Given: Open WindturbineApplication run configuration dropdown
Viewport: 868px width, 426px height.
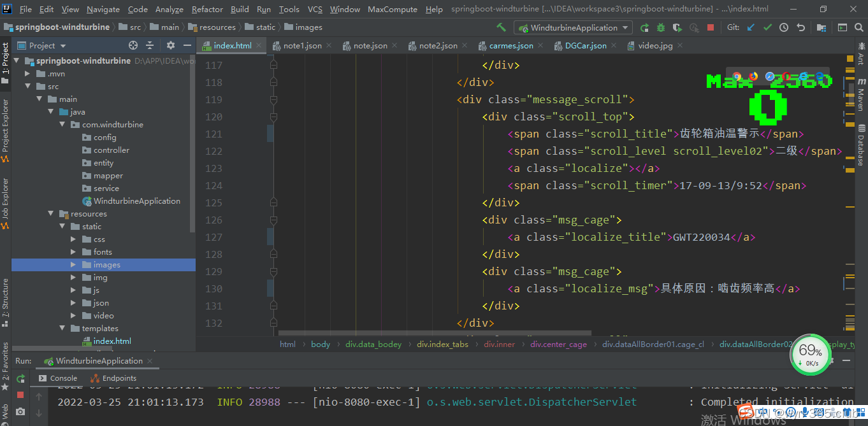Looking at the screenshot, I should pyautogui.click(x=573, y=27).
